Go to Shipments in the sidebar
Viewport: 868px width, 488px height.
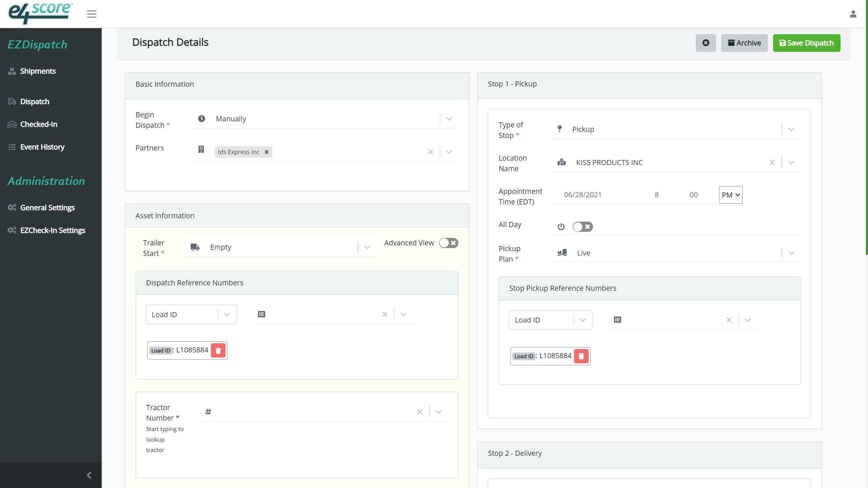pyautogui.click(x=38, y=71)
